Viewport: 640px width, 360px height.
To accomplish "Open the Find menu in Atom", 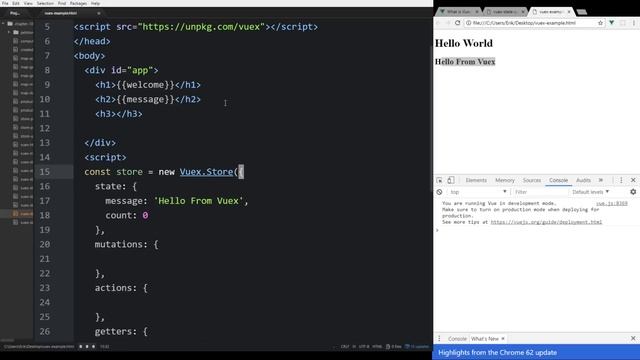I will [x=62, y=3].
